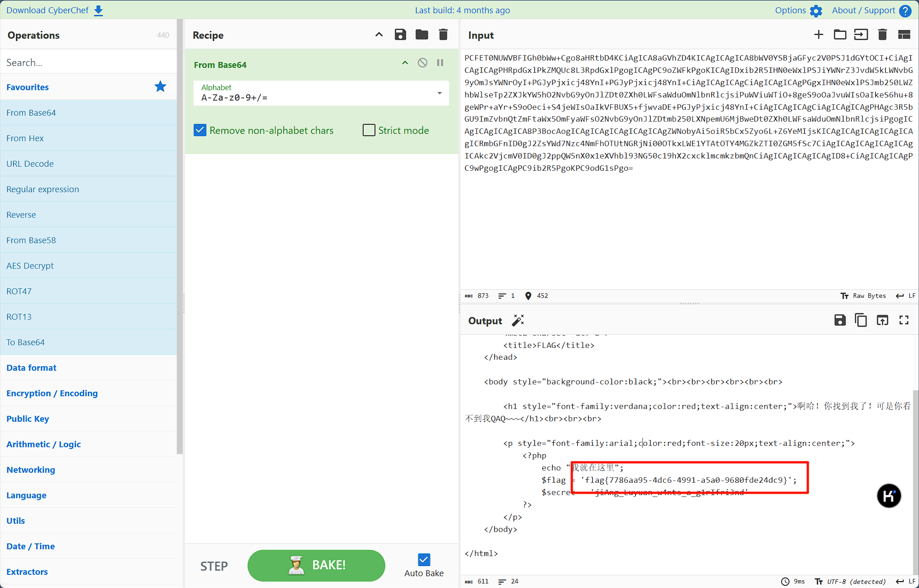
Task: Disable the From Base64 operation
Action: pos(422,63)
